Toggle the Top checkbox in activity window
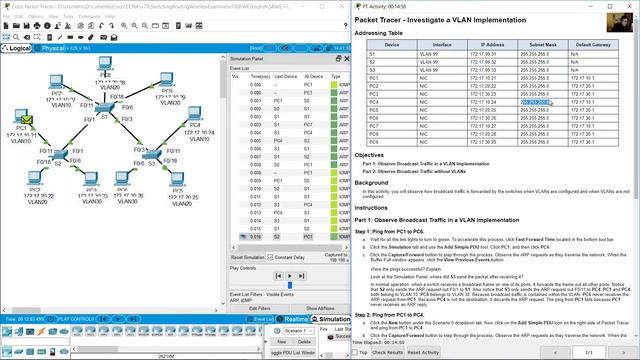This screenshot has height=360, width=640. [355, 352]
